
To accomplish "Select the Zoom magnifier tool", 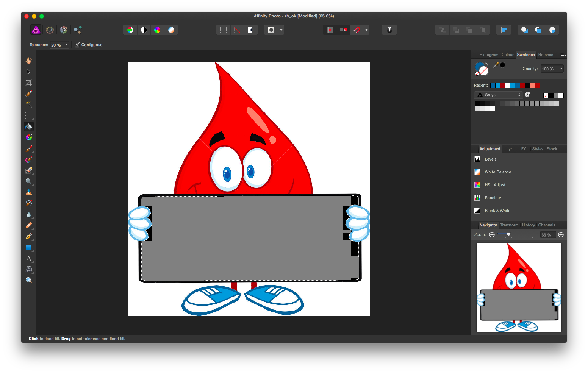I will pyautogui.click(x=29, y=281).
